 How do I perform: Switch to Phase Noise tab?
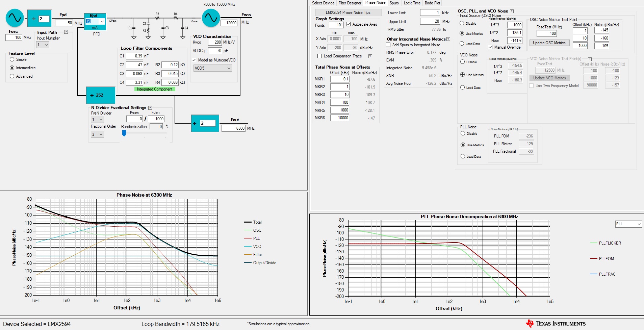[x=375, y=3]
